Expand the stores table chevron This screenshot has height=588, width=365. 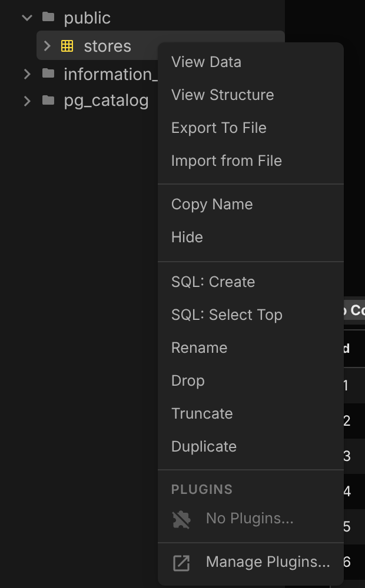(x=47, y=46)
